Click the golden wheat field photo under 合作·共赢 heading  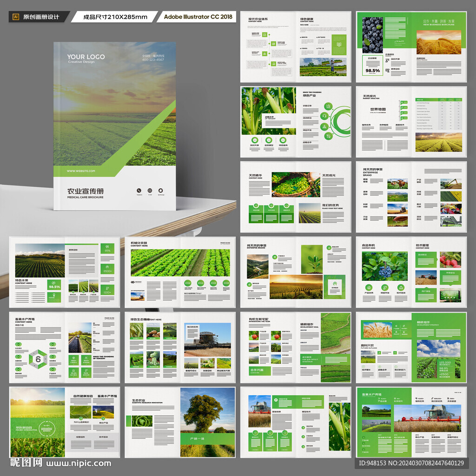(x=439, y=42)
